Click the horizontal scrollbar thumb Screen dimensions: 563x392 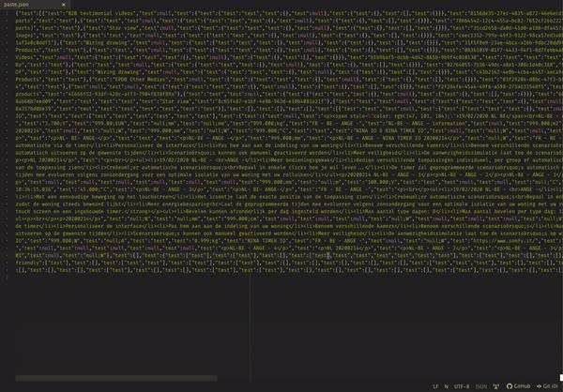(x=116, y=378)
